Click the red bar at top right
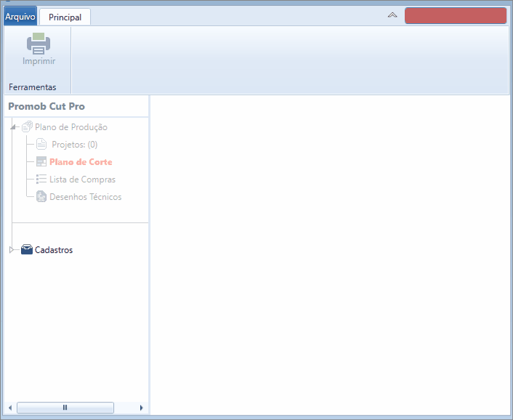Image resolution: width=513 pixels, height=420 pixels. click(456, 15)
